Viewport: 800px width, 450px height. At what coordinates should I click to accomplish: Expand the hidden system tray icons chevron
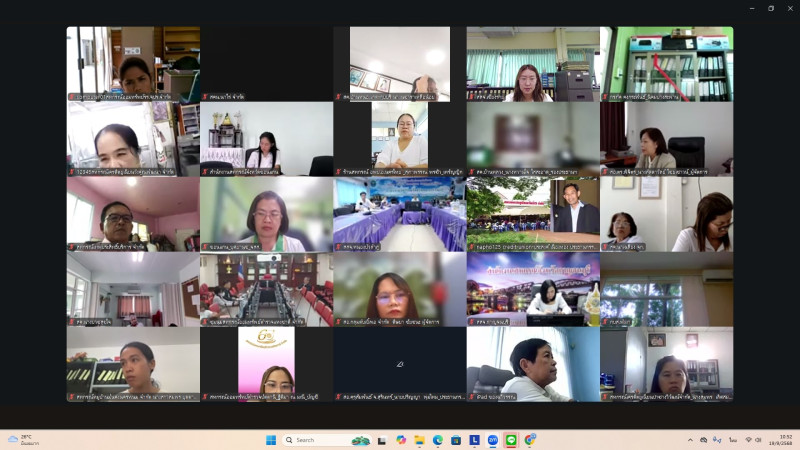pos(689,440)
